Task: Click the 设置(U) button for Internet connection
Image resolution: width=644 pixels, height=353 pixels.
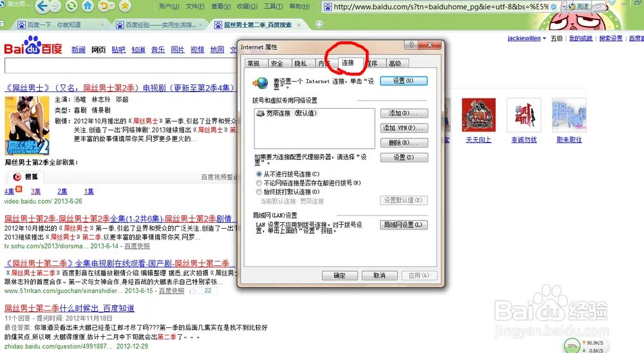Action: 403,81
